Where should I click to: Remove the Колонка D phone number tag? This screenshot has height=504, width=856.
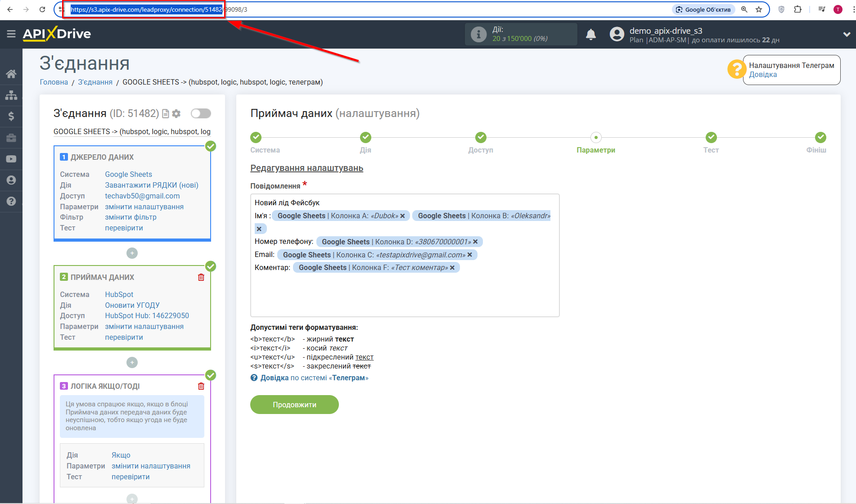475,242
